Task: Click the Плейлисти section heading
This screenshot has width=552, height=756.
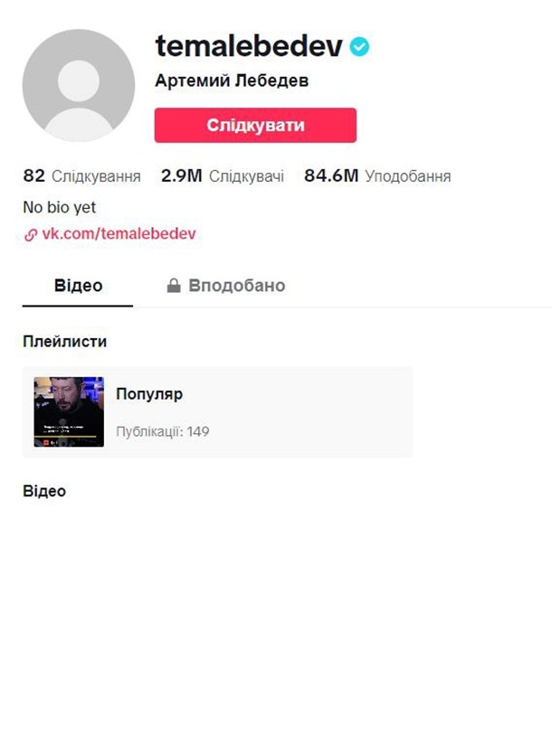Action: [x=64, y=341]
